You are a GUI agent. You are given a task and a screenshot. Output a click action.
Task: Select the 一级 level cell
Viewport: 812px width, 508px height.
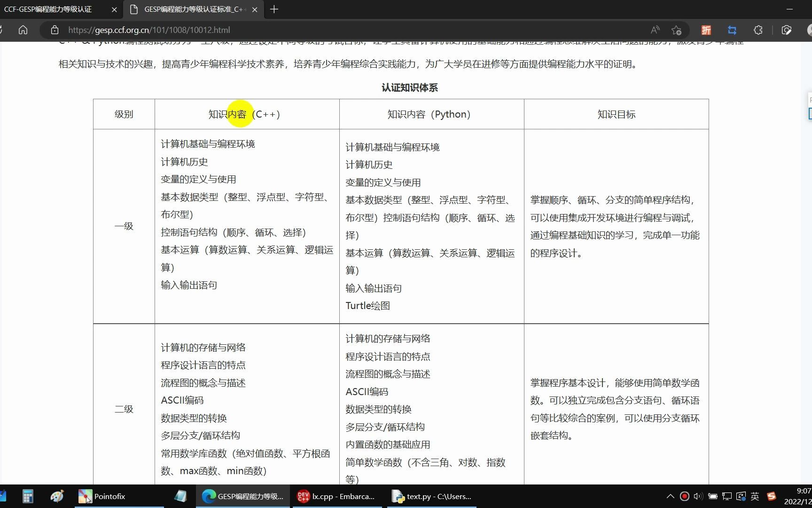pos(124,226)
